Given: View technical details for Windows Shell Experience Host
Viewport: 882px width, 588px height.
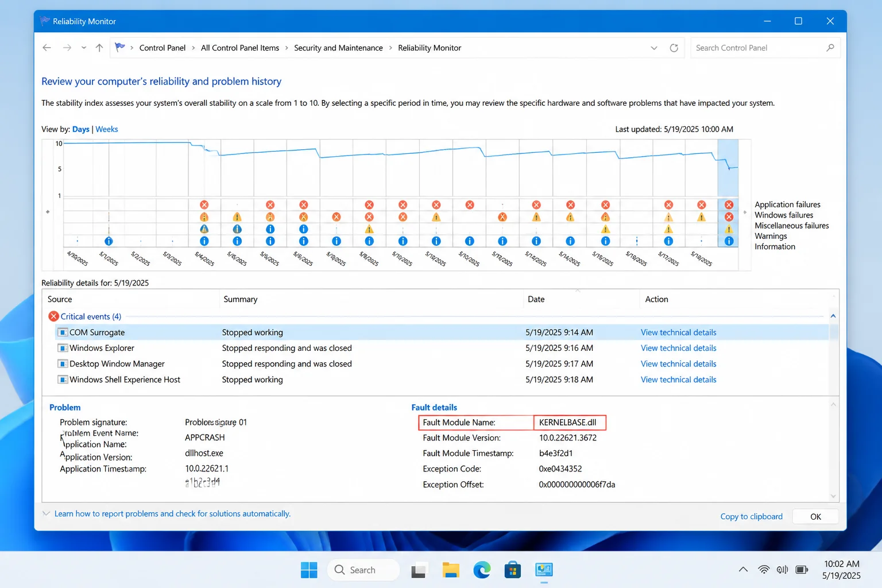Looking at the screenshot, I should pyautogui.click(x=679, y=380).
